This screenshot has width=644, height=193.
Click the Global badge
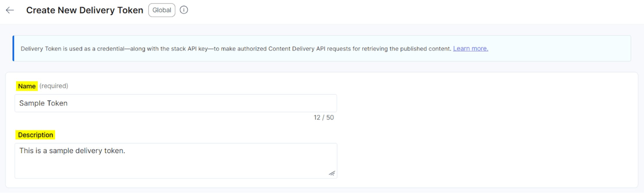[x=162, y=10]
